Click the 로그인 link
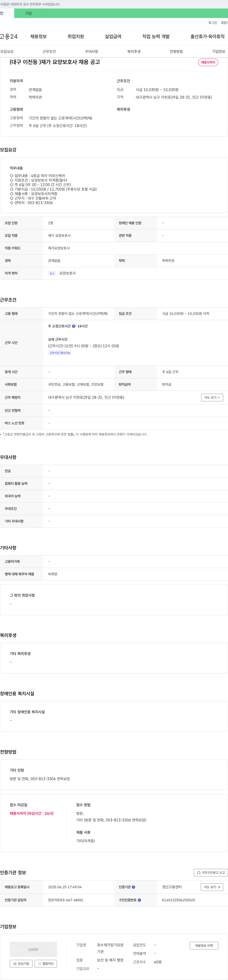228x980 pixels. (213, 23)
